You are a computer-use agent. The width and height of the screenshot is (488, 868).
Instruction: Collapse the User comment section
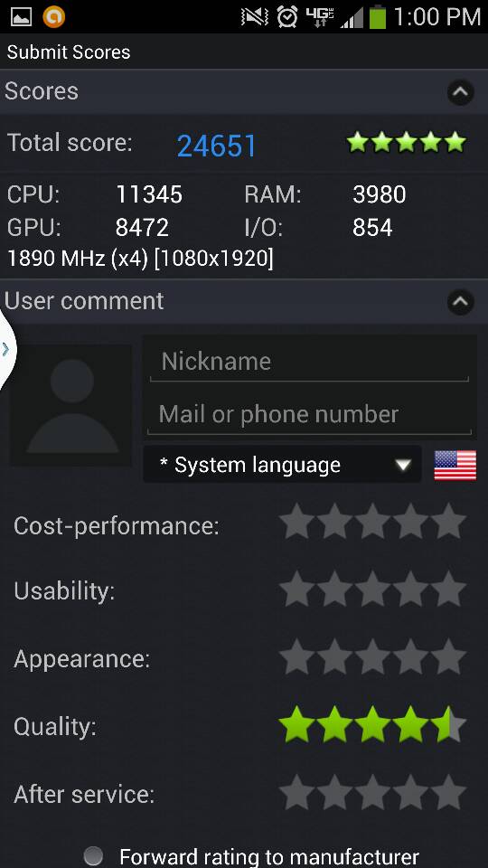point(460,302)
